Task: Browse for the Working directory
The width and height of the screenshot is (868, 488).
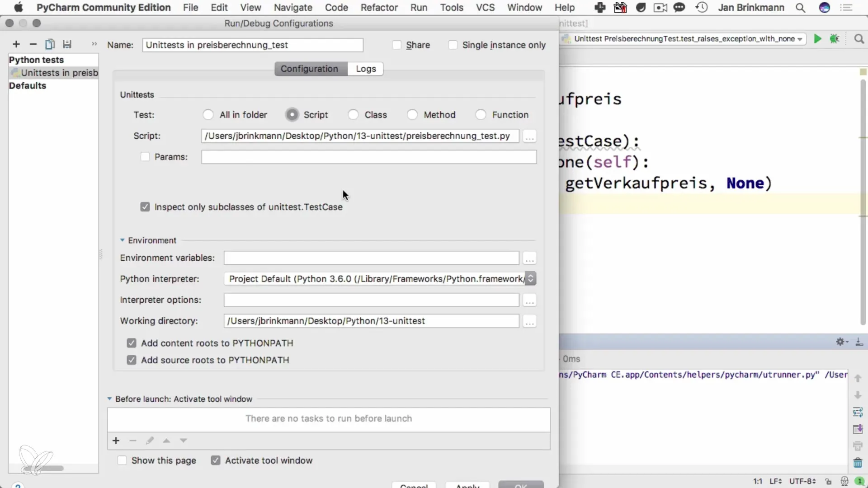Action: [529, 321]
